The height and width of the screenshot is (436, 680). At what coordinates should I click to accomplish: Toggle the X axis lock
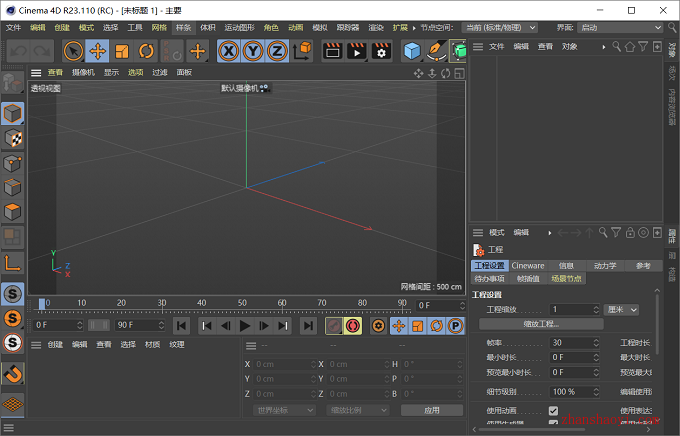(229, 51)
